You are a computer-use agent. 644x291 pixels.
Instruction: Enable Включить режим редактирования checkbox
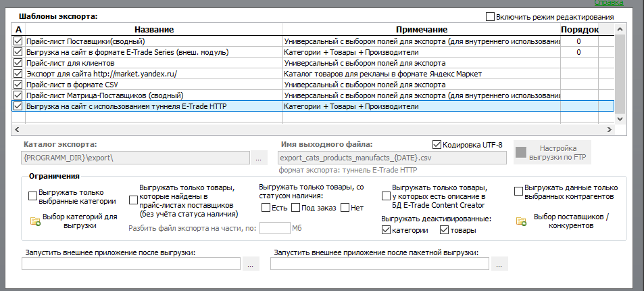pos(490,17)
